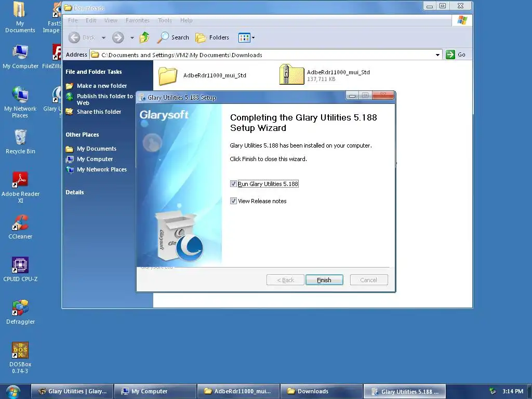Collapse the Other Places section
The image size is (532, 399).
point(82,135)
